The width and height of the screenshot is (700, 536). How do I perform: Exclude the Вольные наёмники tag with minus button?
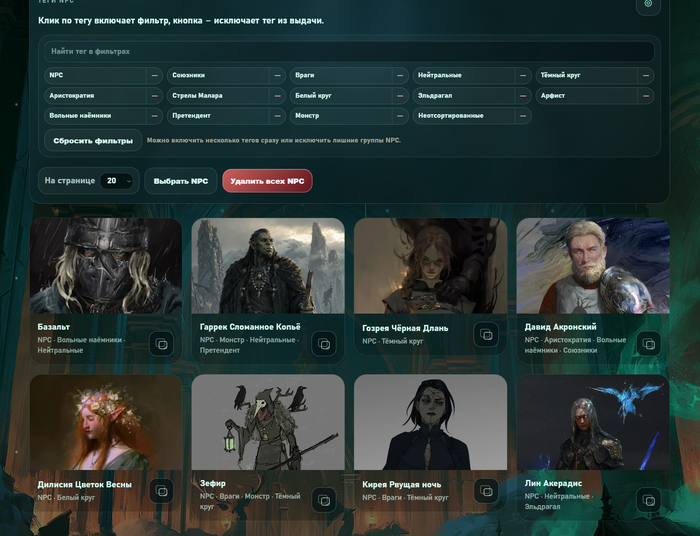(154, 116)
